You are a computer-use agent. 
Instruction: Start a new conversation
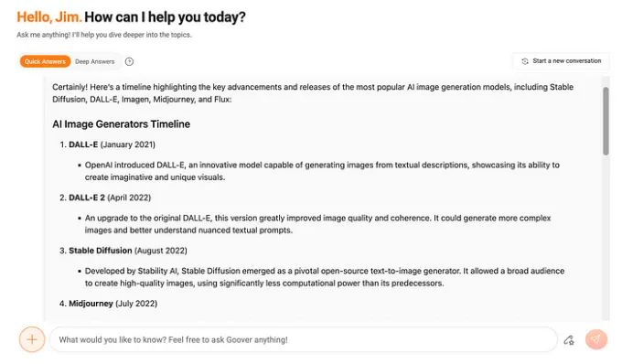tap(562, 61)
